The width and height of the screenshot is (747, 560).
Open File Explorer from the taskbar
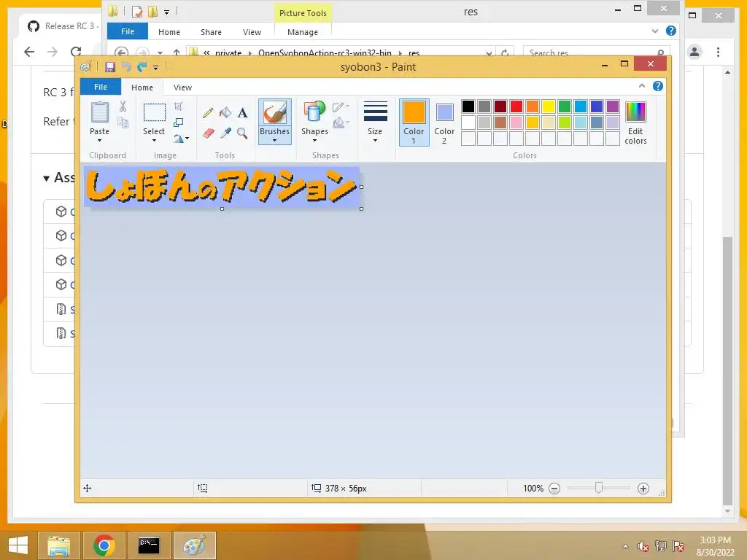coord(58,545)
